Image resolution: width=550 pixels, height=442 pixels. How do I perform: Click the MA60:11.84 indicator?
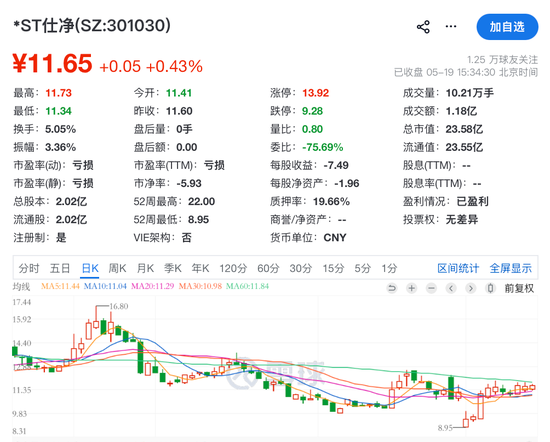click(247, 286)
